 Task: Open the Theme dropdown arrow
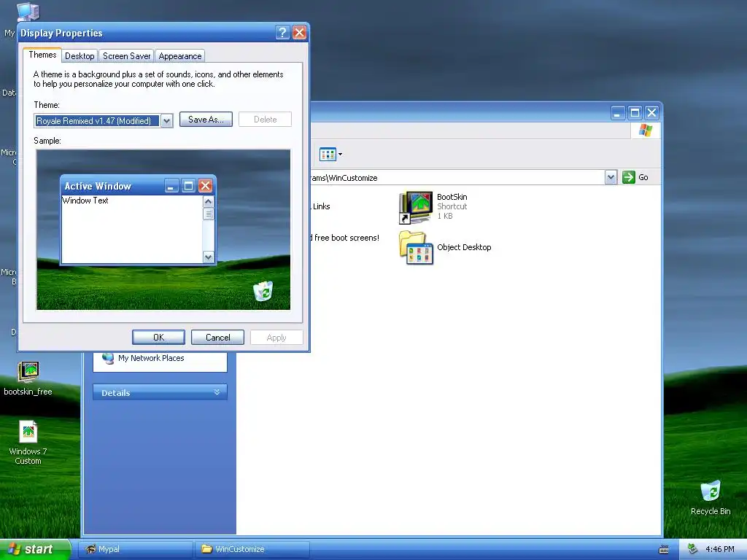[167, 121]
